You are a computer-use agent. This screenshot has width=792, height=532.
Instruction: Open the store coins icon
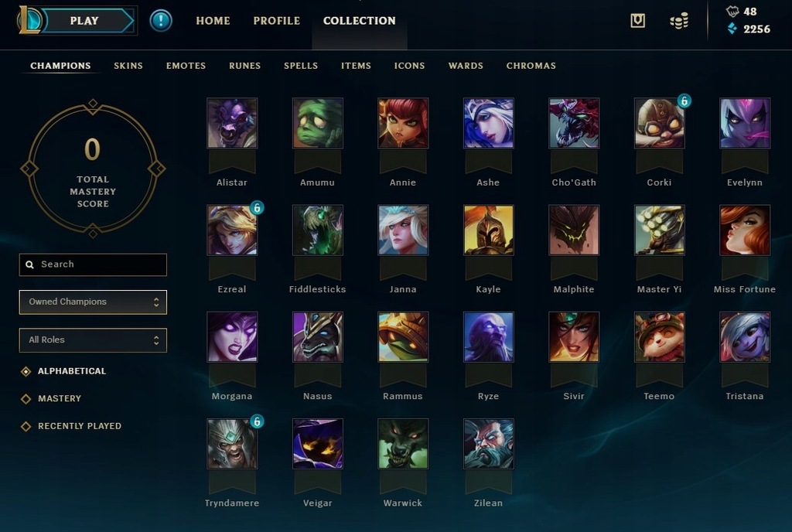[x=679, y=21]
